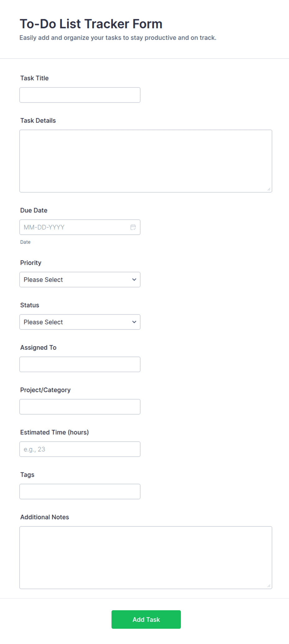289x644 pixels.
Task: Click the Due Date label
Action: 34,210
